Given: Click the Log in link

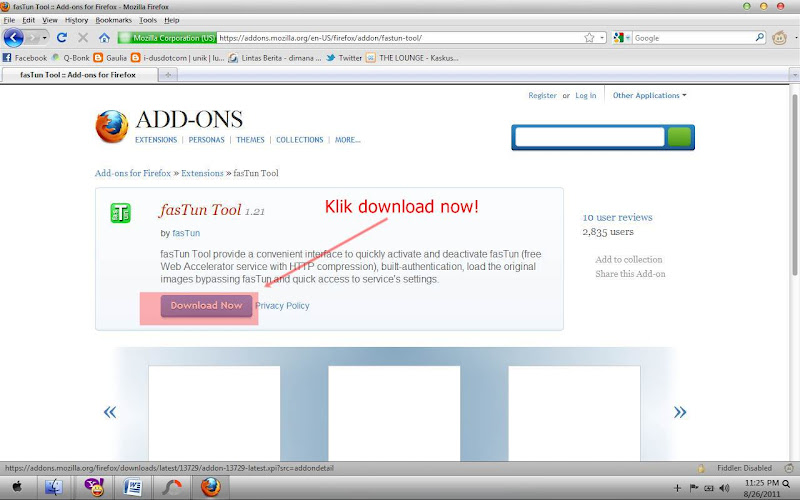Looking at the screenshot, I should pyautogui.click(x=586, y=95).
